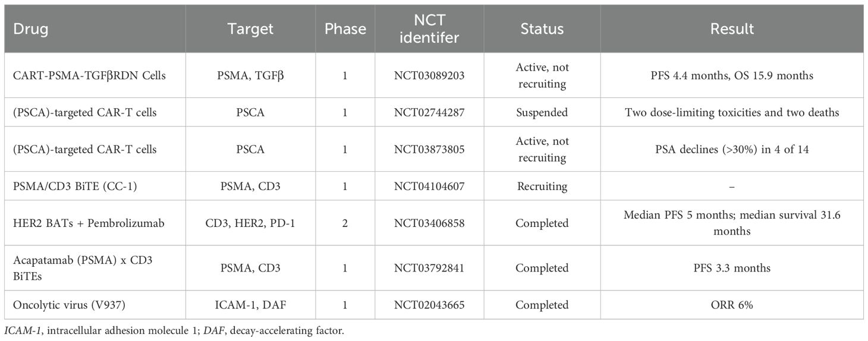Open trial identifier NCT02744287

point(429,112)
